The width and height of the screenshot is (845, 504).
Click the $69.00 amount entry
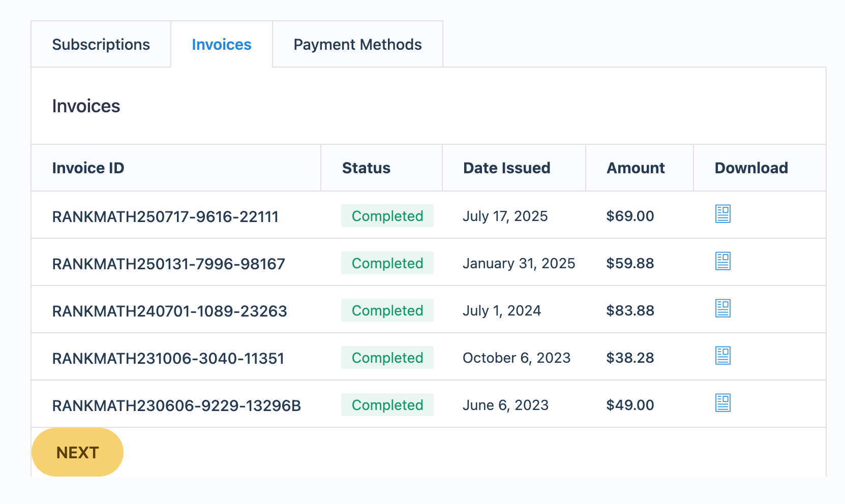[629, 215]
